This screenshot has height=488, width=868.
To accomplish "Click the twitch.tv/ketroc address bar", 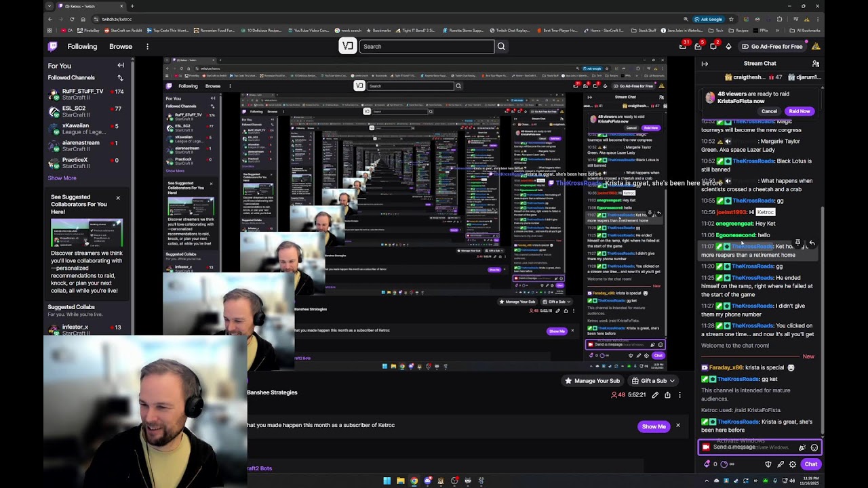I will pyautogui.click(x=117, y=19).
